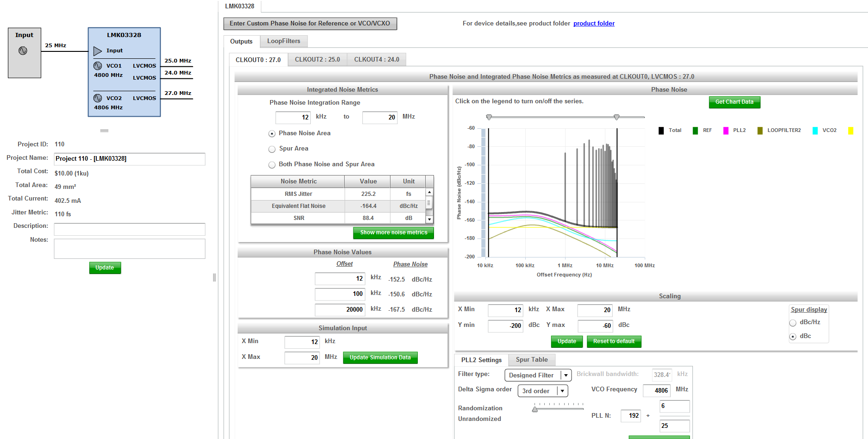
Task: Click the VCO1 oscillator icon
Action: [98, 66]
